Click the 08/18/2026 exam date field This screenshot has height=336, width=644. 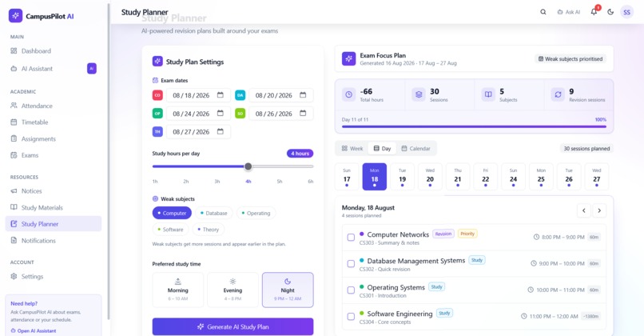198,95
